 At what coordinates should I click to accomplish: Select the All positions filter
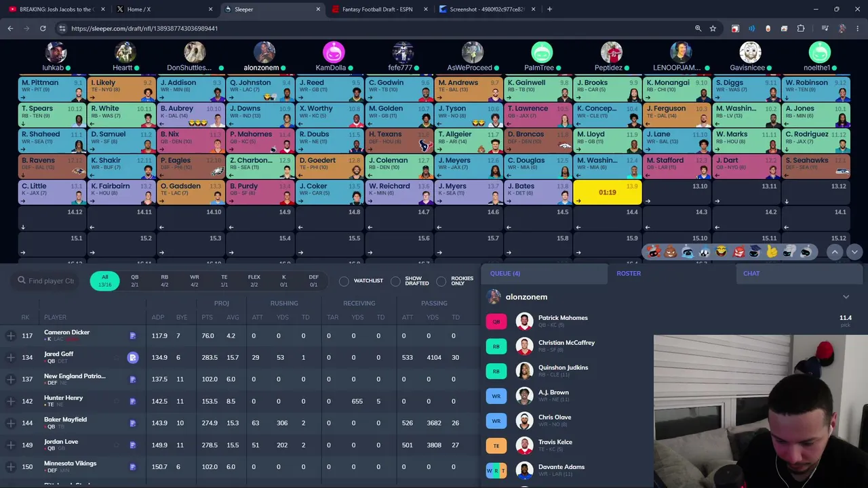(104, 281)
